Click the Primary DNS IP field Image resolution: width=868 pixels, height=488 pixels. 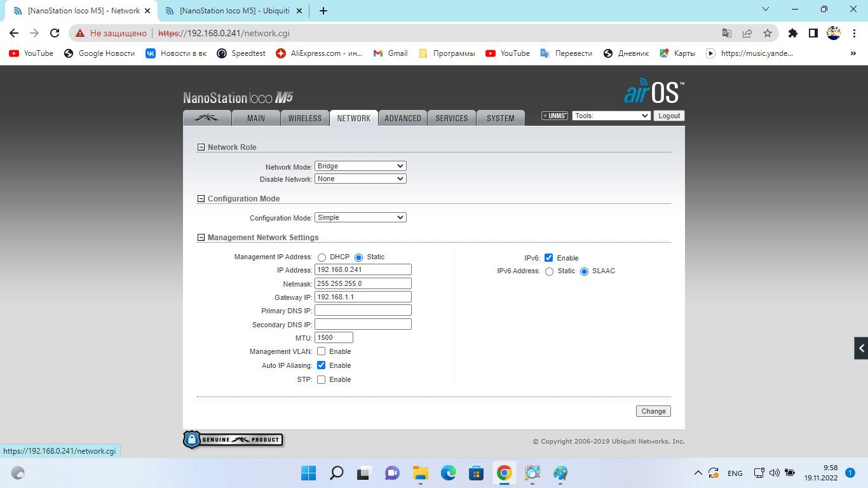pos(363,310)
